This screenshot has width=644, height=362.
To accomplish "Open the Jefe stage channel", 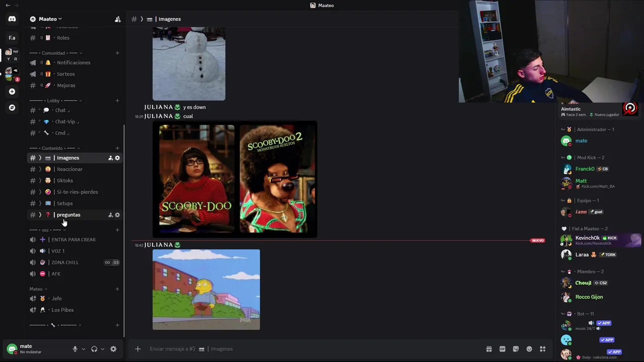I will pos(75,299).
